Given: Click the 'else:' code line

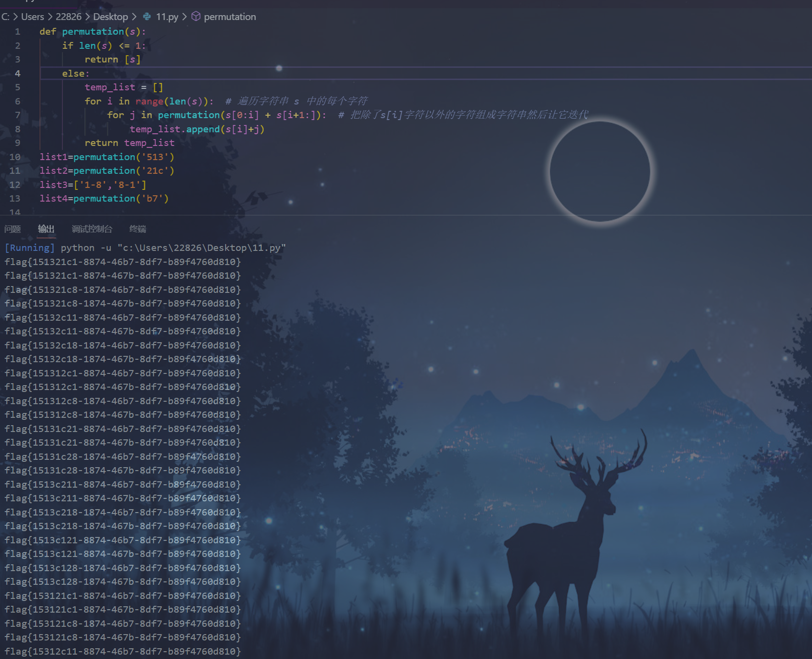Looking at the screenshot, I should 76,73.
